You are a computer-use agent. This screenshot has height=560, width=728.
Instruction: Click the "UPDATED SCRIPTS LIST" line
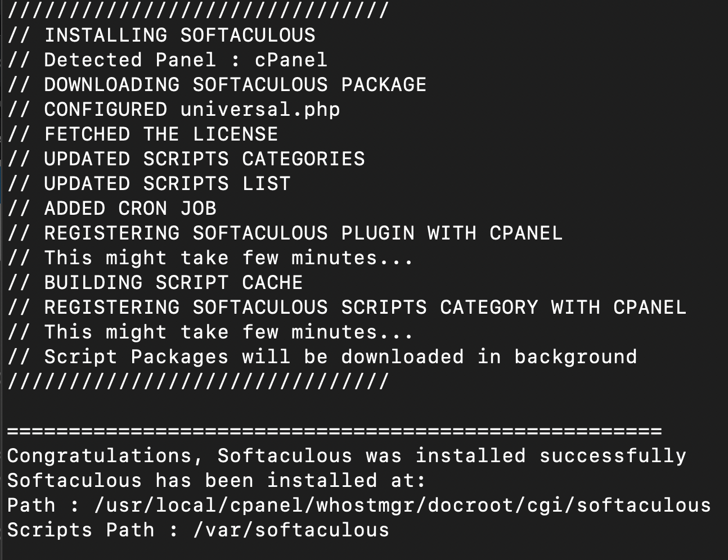click(167, 184)
